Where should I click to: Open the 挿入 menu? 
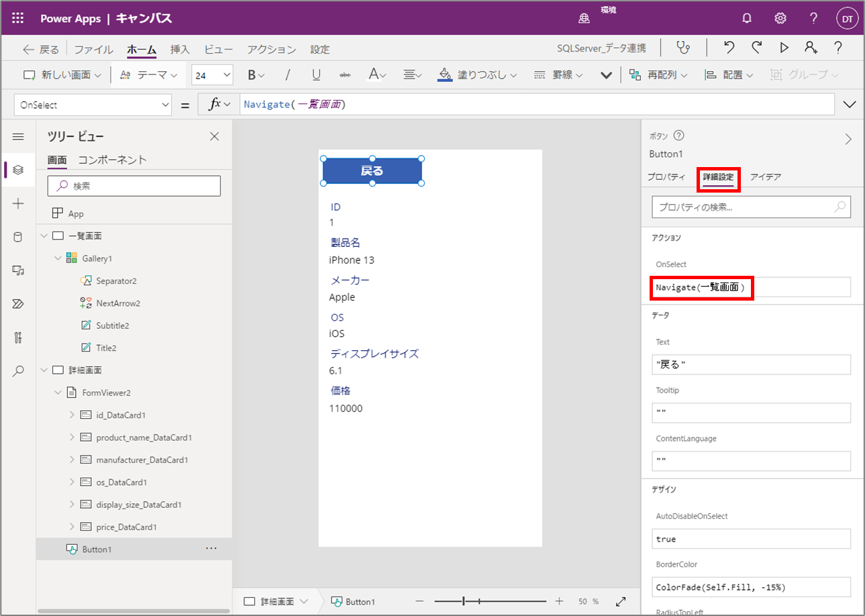point(180,49)
